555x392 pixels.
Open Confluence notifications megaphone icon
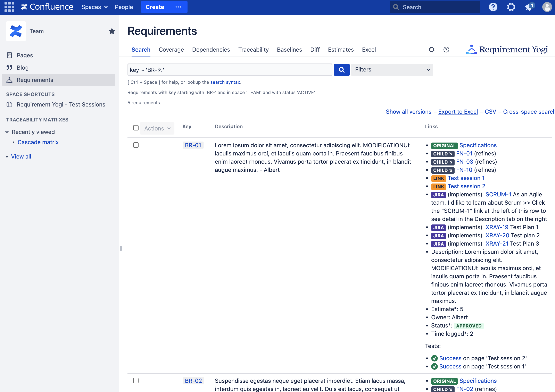coord(529,7)
